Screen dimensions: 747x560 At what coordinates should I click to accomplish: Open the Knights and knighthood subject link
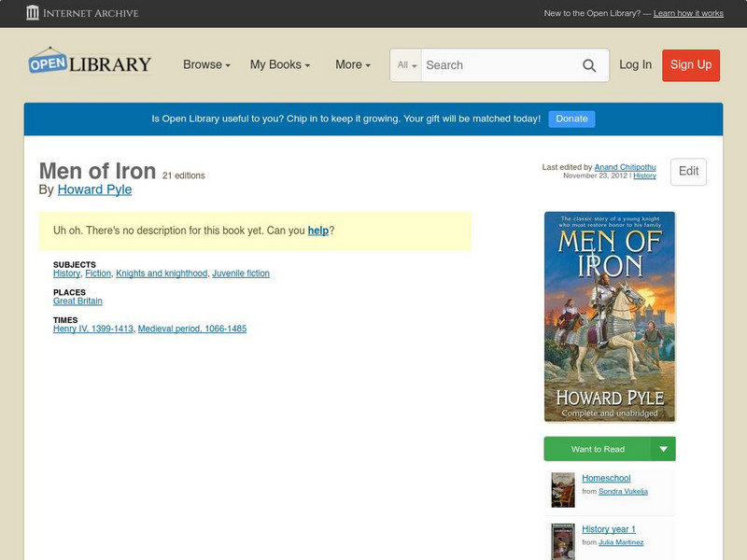162,273
